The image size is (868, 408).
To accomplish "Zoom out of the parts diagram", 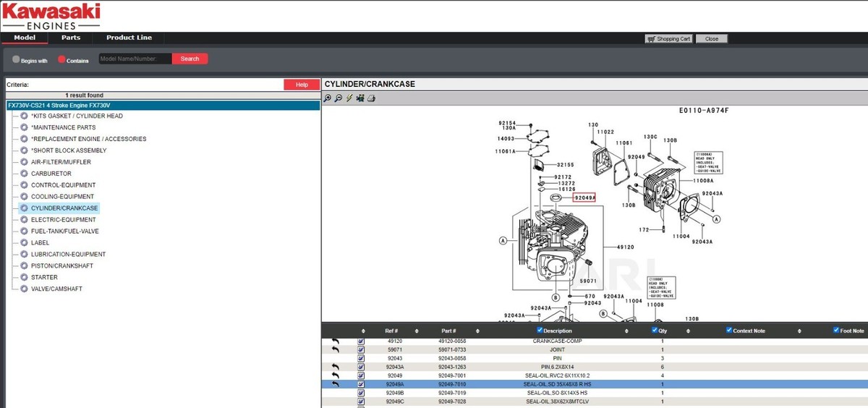I will [x=338, y=98].
